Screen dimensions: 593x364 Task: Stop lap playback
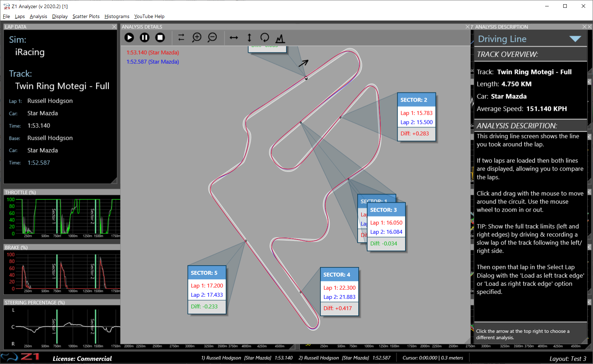click(160, 38)
